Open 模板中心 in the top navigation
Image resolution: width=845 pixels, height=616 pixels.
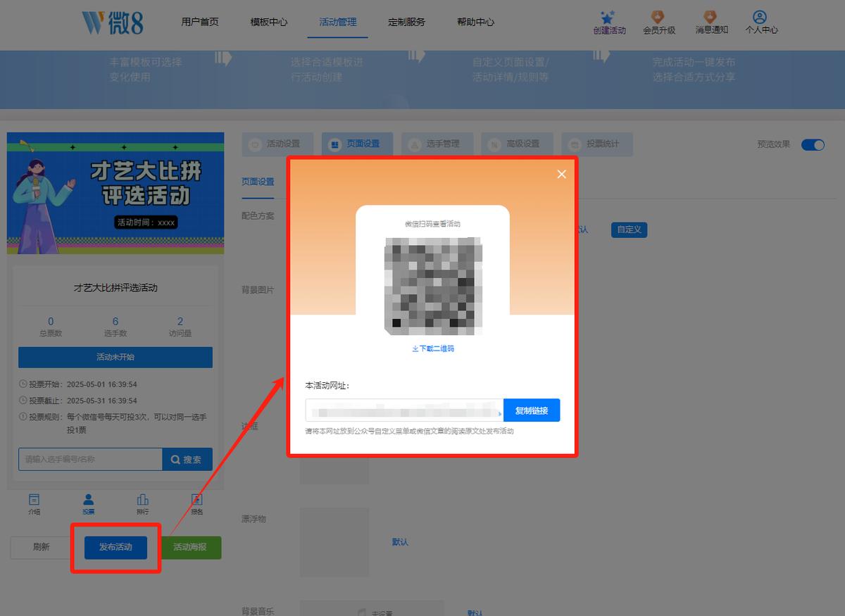click(x=269, y=22)
